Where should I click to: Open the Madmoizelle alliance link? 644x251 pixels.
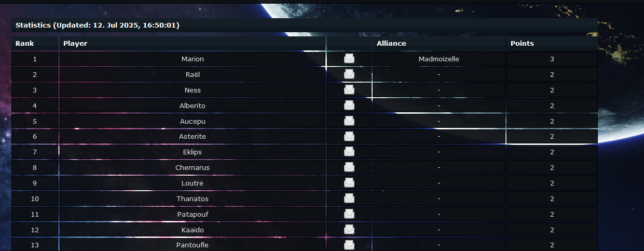(x=439, y=59)
